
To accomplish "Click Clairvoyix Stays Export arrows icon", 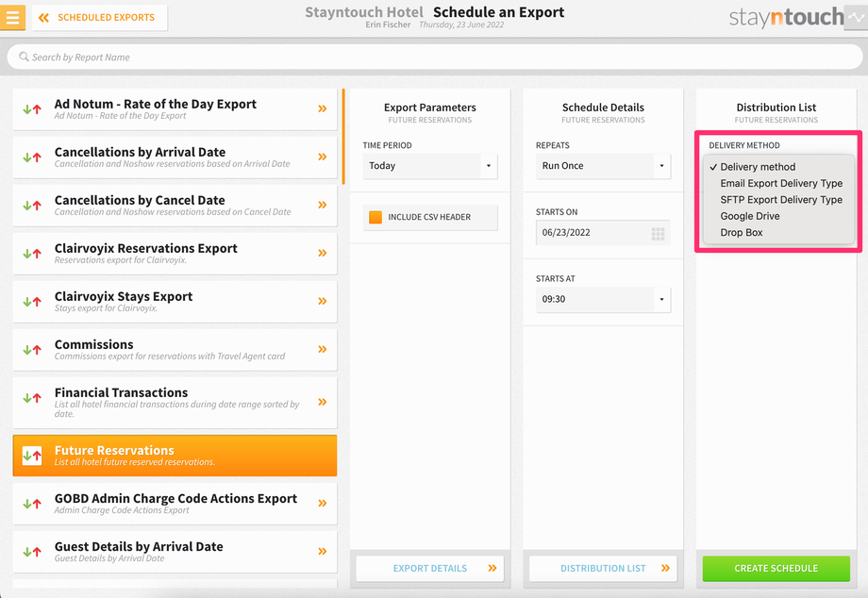I will [x=32, y=302].
